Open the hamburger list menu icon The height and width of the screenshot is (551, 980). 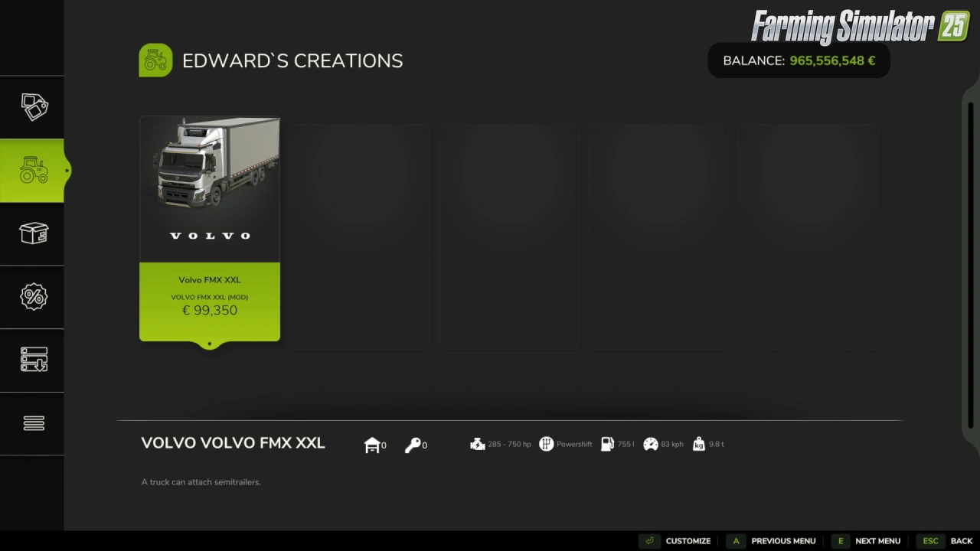(34, 423)
